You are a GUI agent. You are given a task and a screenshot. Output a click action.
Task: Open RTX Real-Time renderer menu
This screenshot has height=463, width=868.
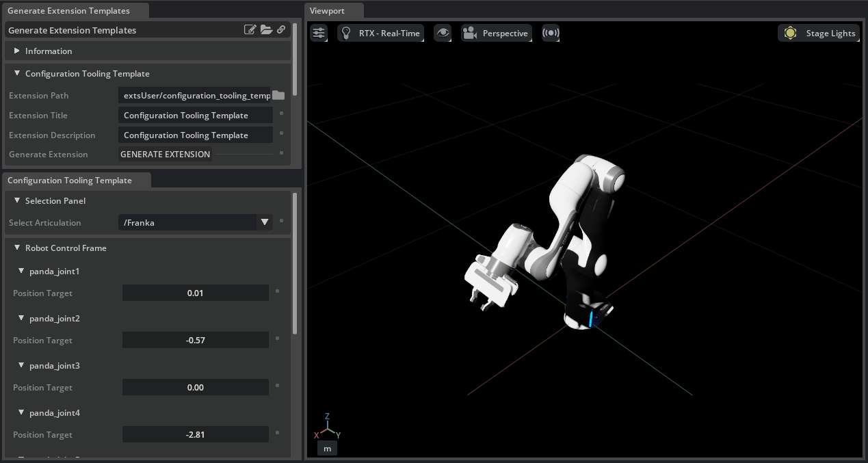pos(380,33)
